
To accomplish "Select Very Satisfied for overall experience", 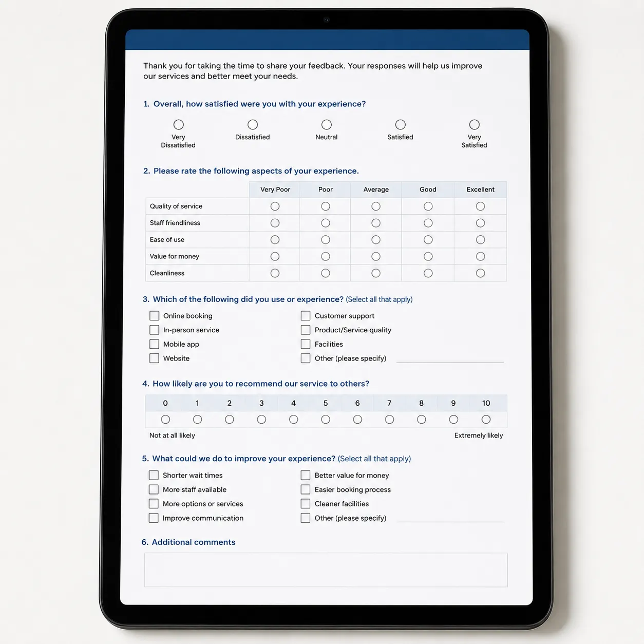I will pyautogui.click(x=475, y=125).
